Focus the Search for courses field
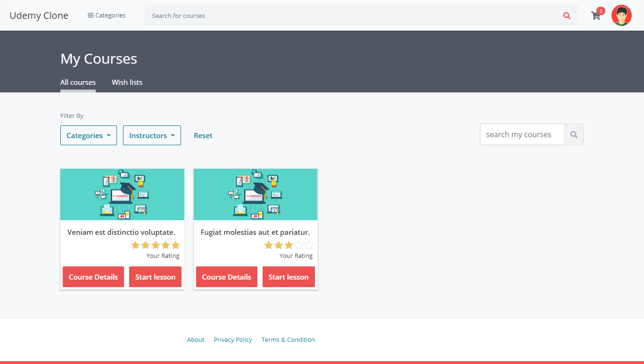The image size is (644, 364). pos(354,16)
